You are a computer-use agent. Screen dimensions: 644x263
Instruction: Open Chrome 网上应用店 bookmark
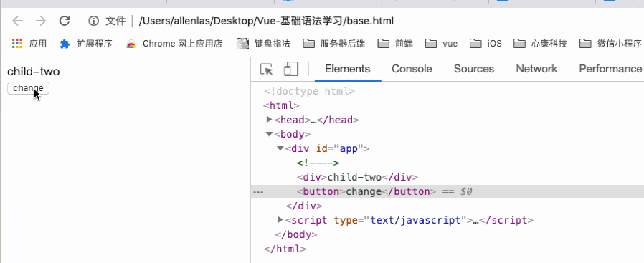174,44
